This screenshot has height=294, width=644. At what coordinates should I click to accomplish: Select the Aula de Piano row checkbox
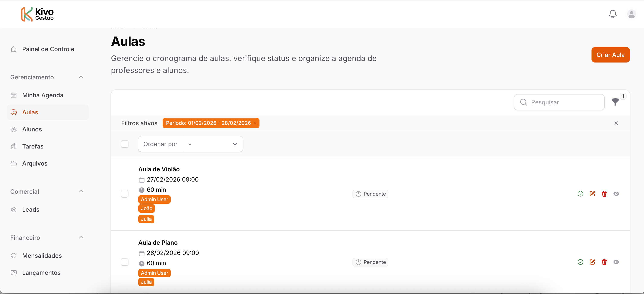click(124, 262)
